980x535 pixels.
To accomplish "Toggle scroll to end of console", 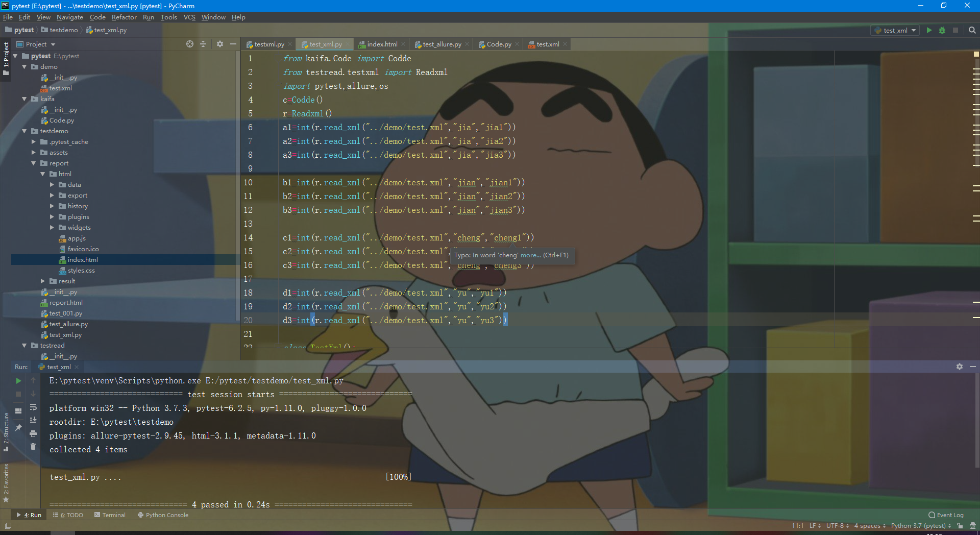I will coord(33,420).
